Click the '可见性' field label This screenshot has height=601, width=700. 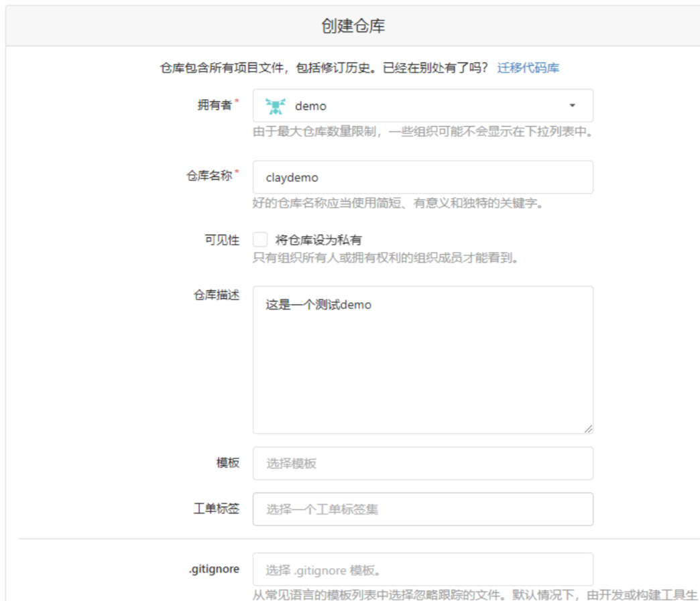pyautogui.click(x=221, y=240)
